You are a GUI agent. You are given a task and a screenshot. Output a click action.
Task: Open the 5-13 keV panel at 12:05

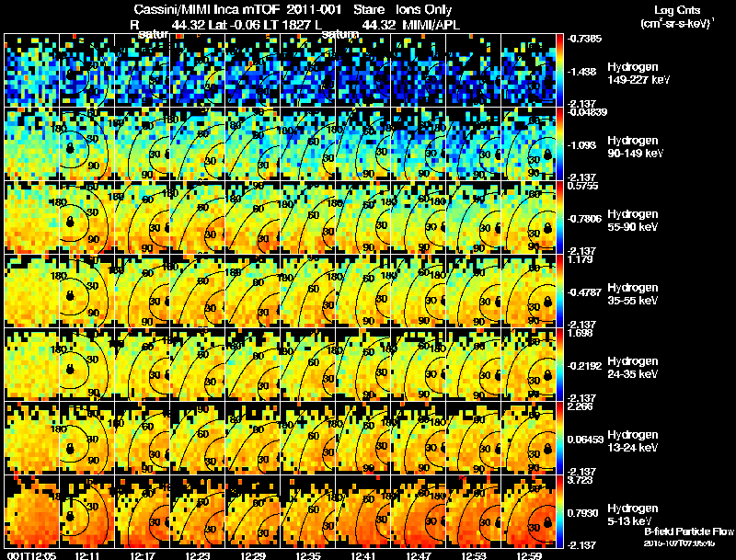[31, 511]
